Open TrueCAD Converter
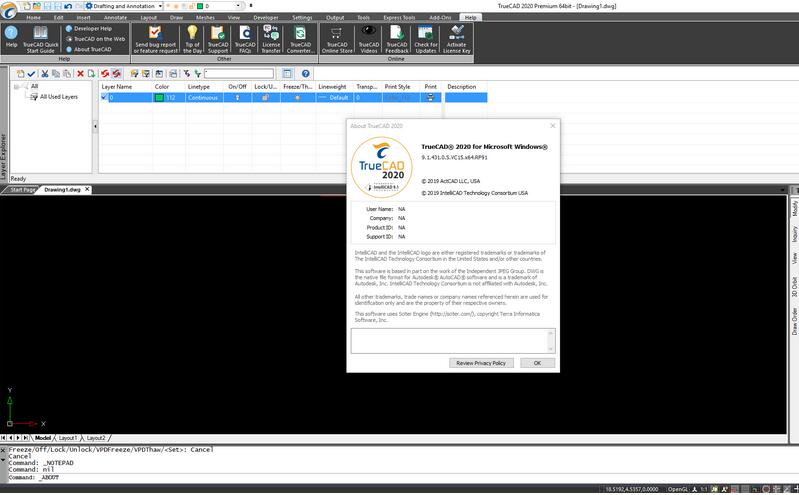The image size is (799, 495). pyautogui.click(x=300, y=39)
